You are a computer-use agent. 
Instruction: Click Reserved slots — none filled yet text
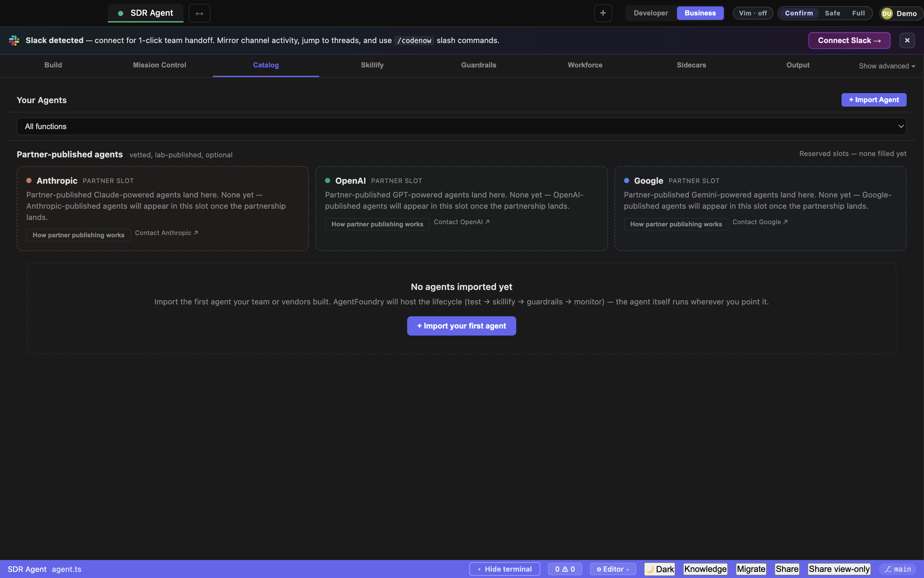click(852, 154)
